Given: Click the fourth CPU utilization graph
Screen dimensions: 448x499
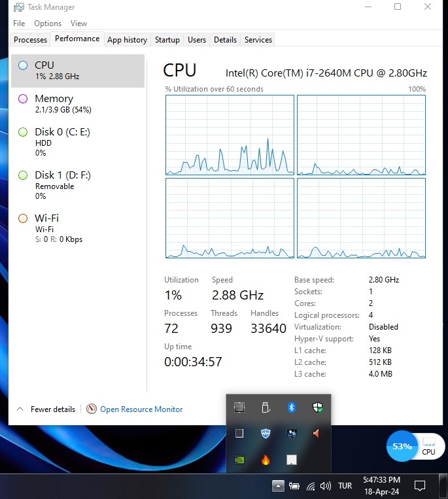Looking at the screenshot, I should pyautogui.click(x=361, y=218).
